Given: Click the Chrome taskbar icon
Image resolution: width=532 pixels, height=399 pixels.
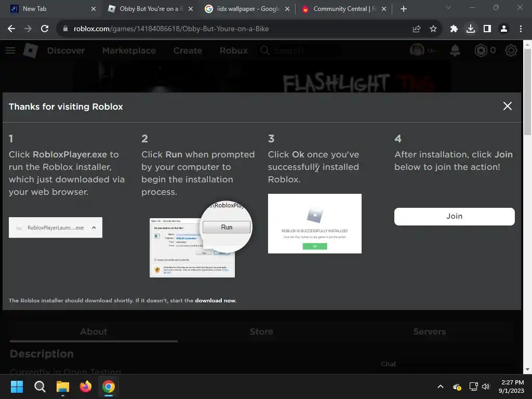Looking at the screenshot, I should click(109, 387).
